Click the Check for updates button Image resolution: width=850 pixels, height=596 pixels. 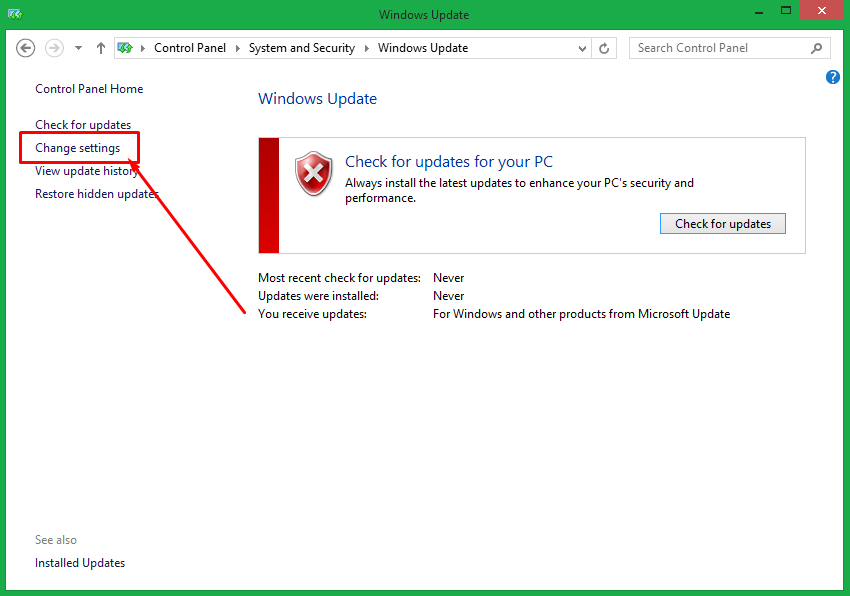pos(723,223)
